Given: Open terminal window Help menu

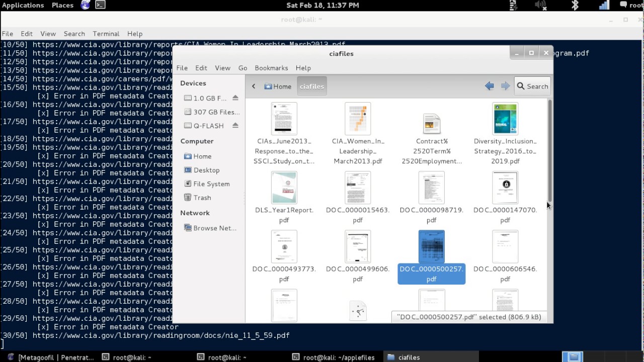Looking at the screenshot, I should pos(135,34).
